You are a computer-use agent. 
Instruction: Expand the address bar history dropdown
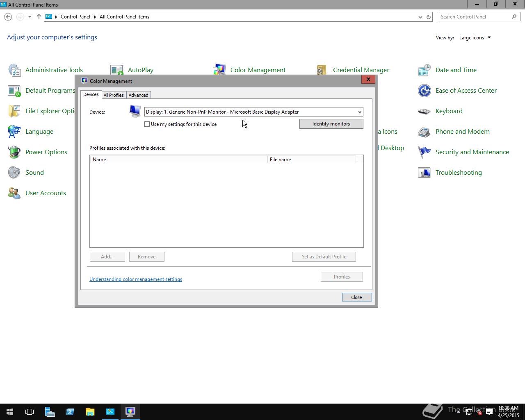pos(420,17)
